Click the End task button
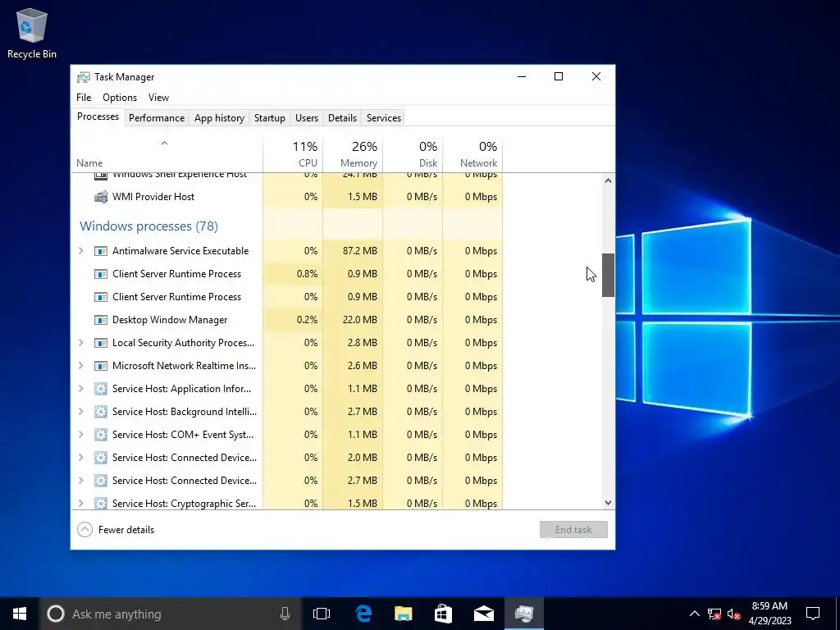Image resolution: width=840 pixels, height=630 pixels. coord(573,530)
